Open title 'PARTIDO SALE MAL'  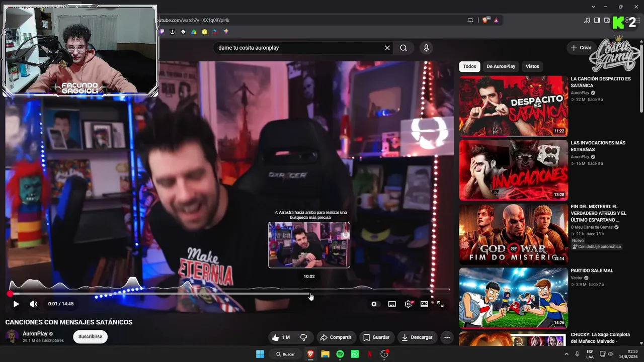592,270
